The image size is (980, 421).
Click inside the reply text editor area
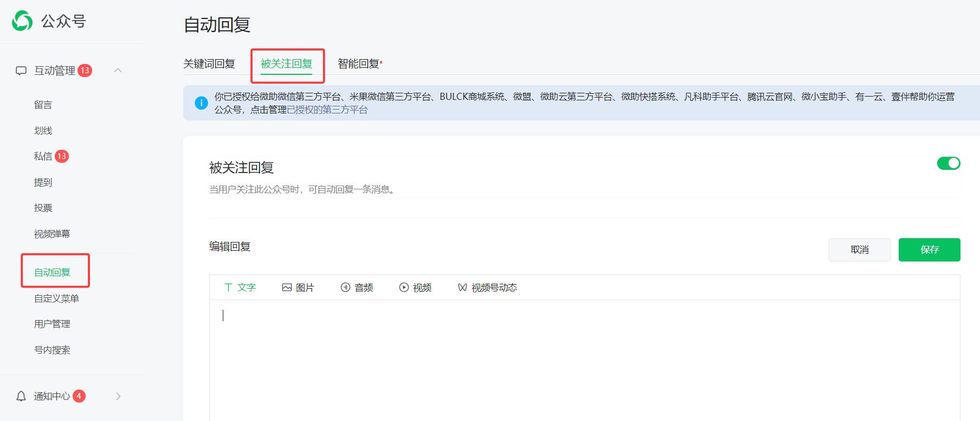584,358
